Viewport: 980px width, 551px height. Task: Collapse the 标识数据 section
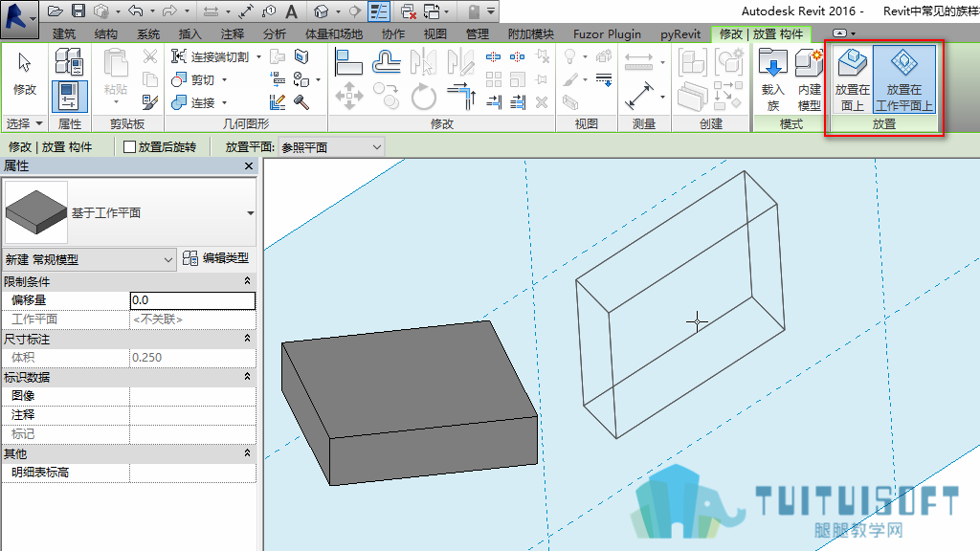pos(248,377)
